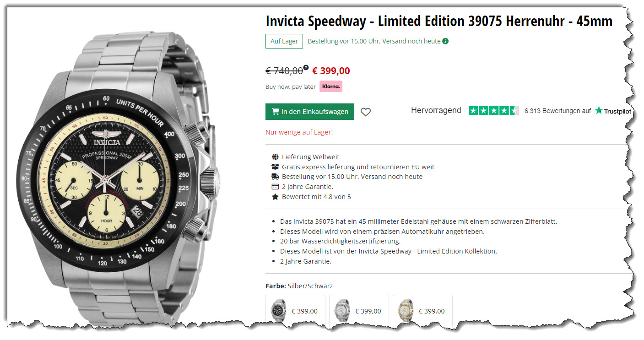The width and height of the screenshot is (644, 340).
Task: Choose the all-silver watch variant thumbnail
Action: (359, 312)
